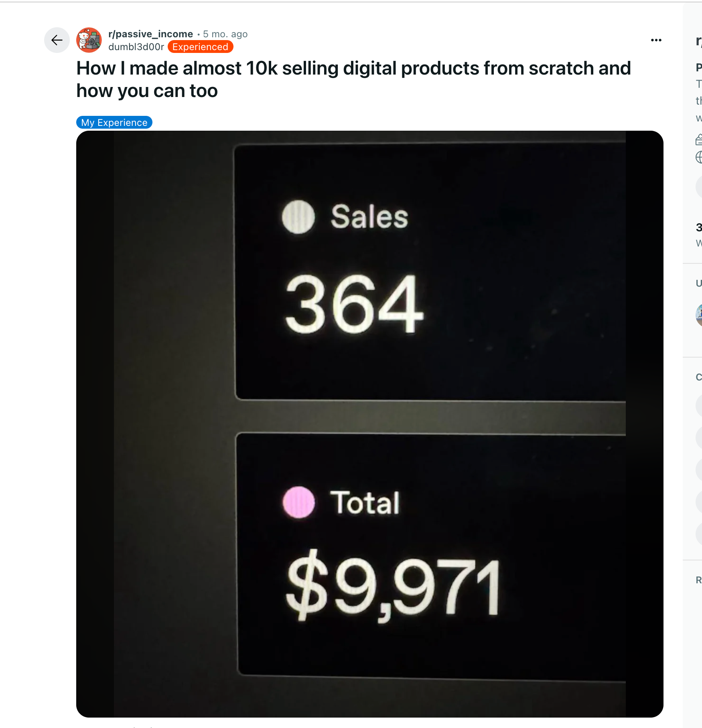Click the cake icon in the sidebar
Viewport: 702px width, 728px height.
point(699,140)
